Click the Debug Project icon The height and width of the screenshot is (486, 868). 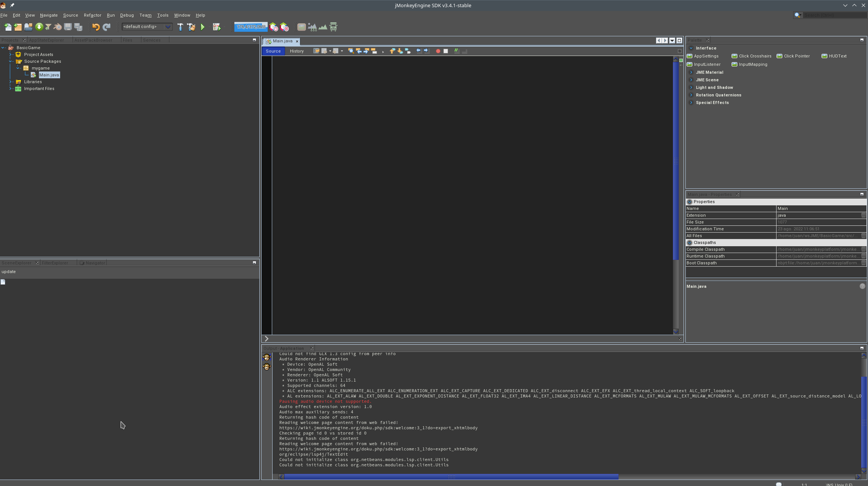pos(217,27)
